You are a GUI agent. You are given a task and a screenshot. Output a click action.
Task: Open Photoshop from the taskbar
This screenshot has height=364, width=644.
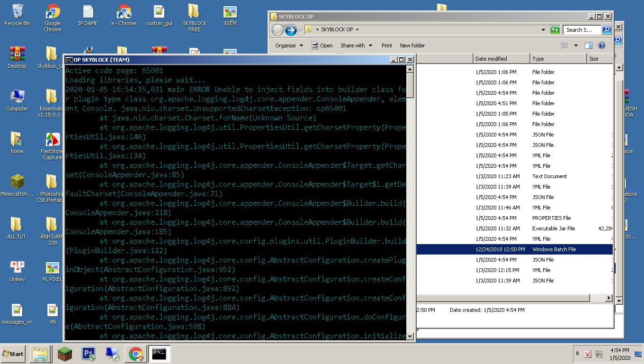click(89, 354)
